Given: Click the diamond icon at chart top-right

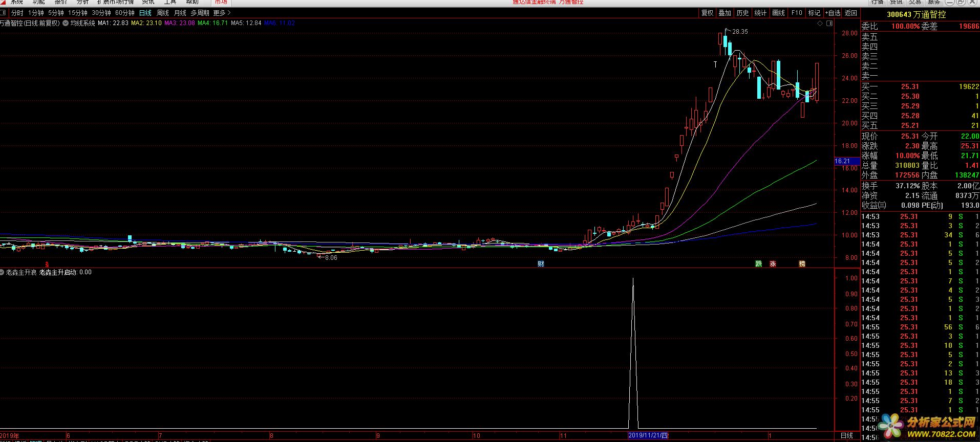Looking at the screenshot, I should (x=820, y=24).
